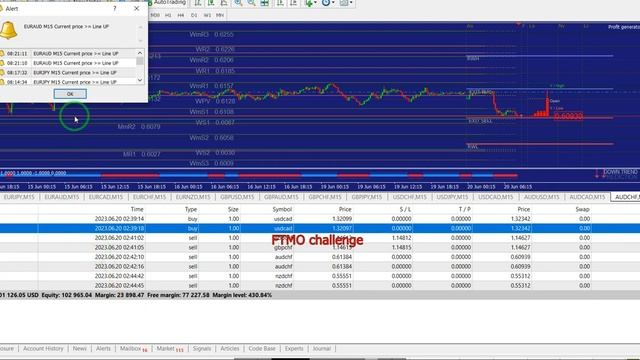Open the USDCHF,M15 chart tab
Viewport: 640px width, 360px height.
click(409, 197)
